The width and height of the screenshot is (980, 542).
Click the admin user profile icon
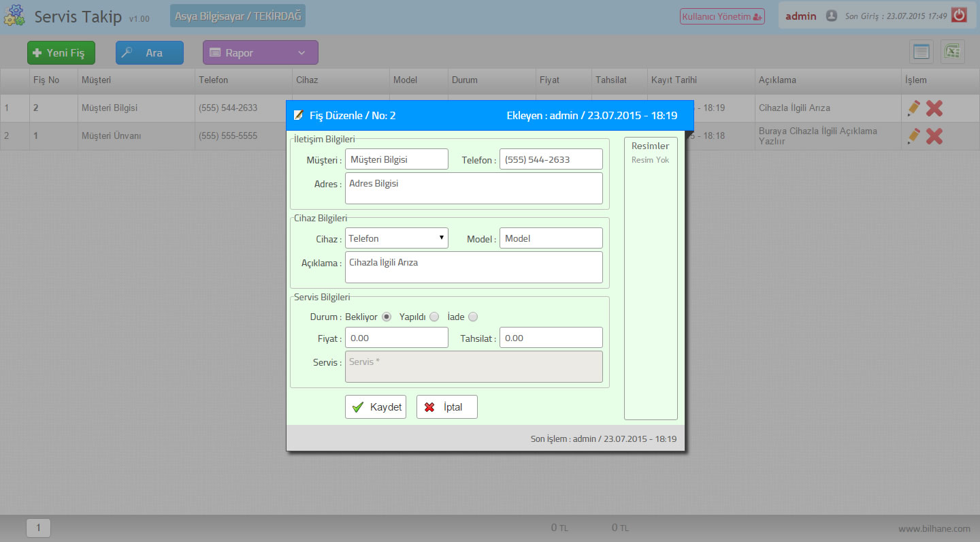(x=831, y=16)
